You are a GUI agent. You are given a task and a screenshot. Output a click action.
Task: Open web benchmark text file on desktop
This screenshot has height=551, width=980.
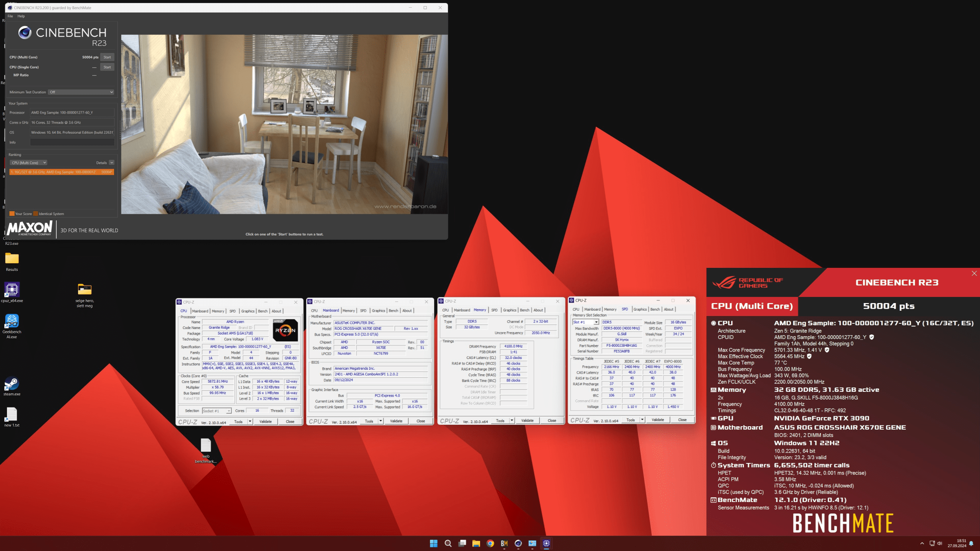click(206, 450)
